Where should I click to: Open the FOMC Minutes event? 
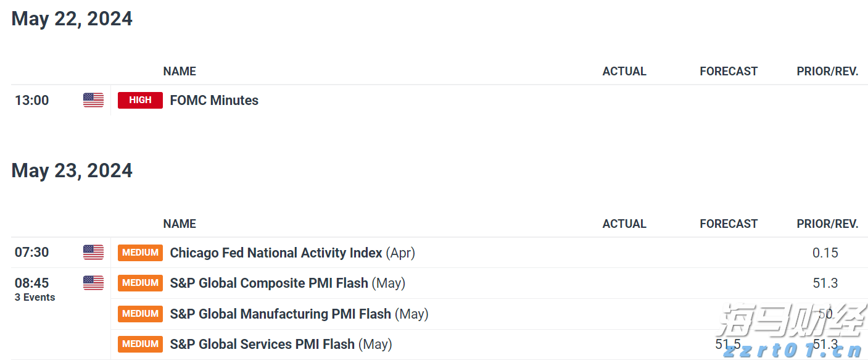tap(214, 100)
